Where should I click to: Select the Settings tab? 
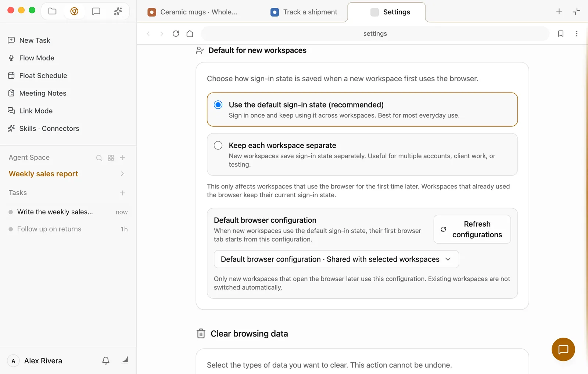tap(386, 12)
